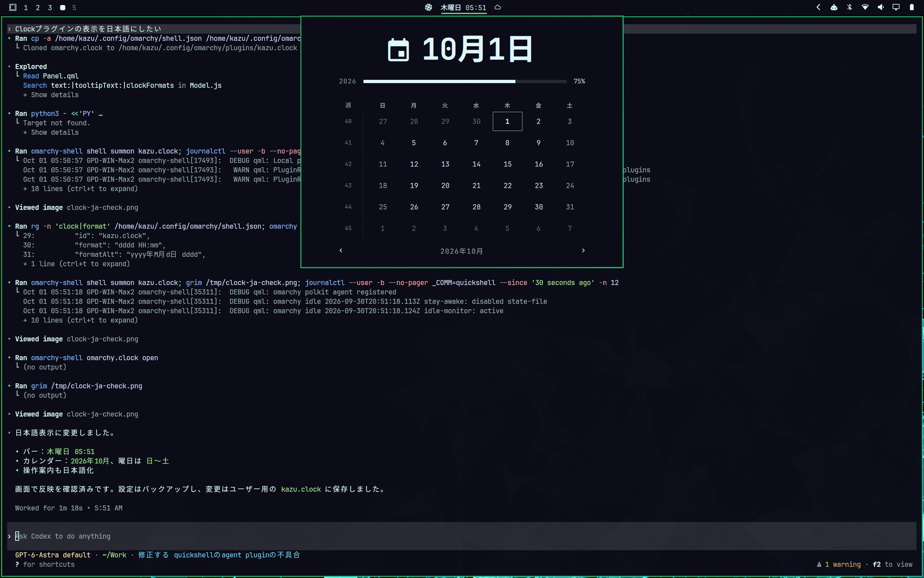Open the weather cloud icon
Viewport: 924px width, 578px height.
[x=497, y=7]
